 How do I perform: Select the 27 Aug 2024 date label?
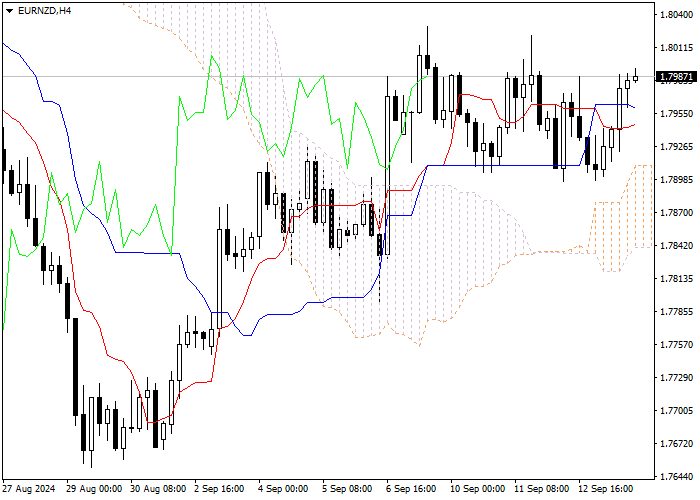coord(29,489)
